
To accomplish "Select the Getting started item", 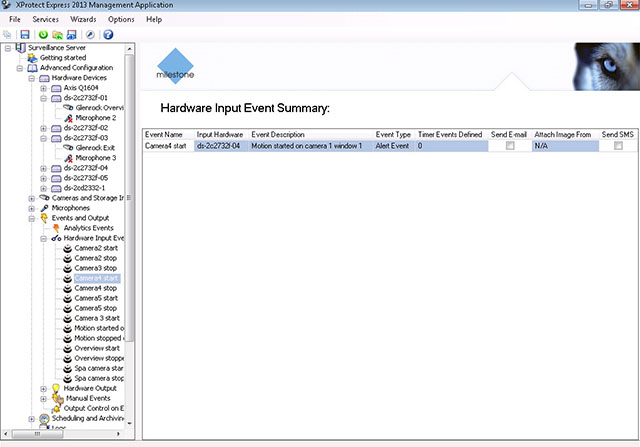I will pyautogui.click(x=68, y=58).
